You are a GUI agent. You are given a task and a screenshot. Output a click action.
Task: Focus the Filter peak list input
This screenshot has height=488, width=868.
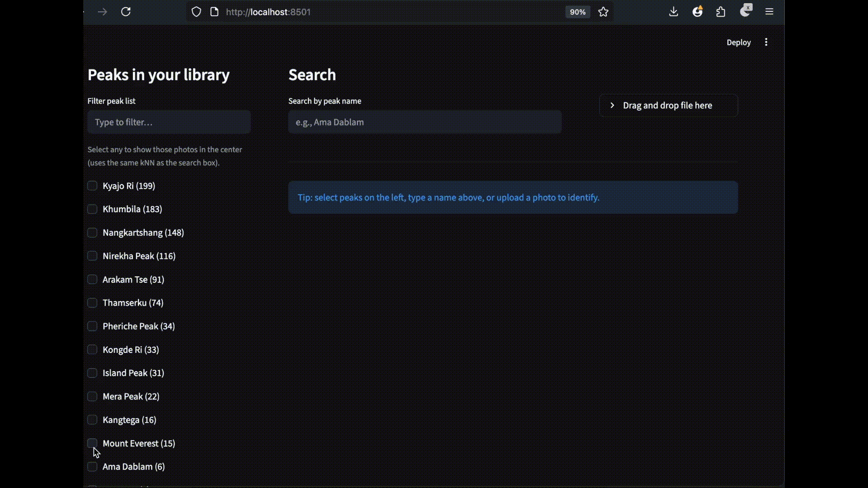click(169, 122)
